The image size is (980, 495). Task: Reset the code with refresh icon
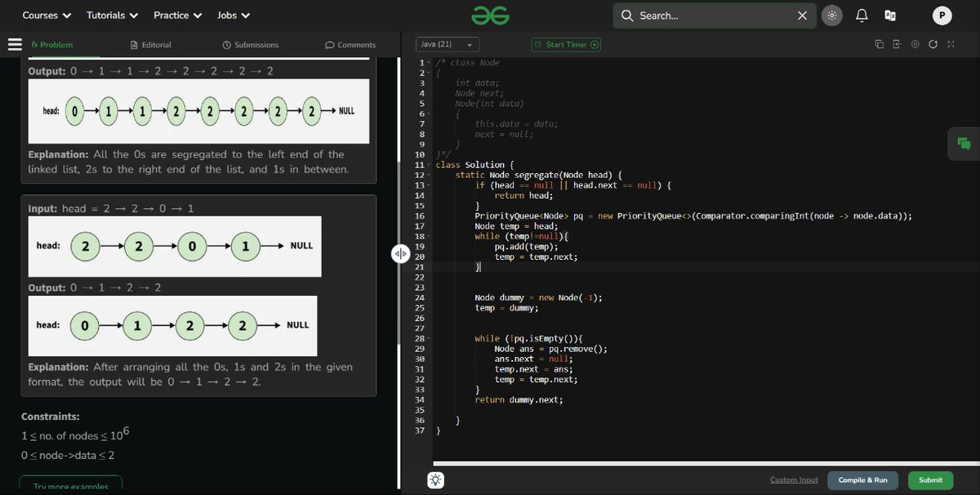[x=933, y=44]
